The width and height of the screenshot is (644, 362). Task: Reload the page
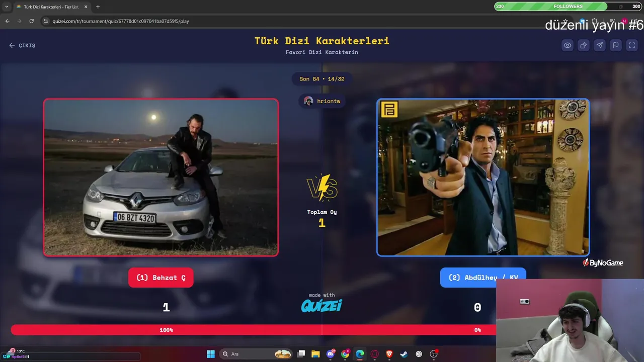pos(31,21)
